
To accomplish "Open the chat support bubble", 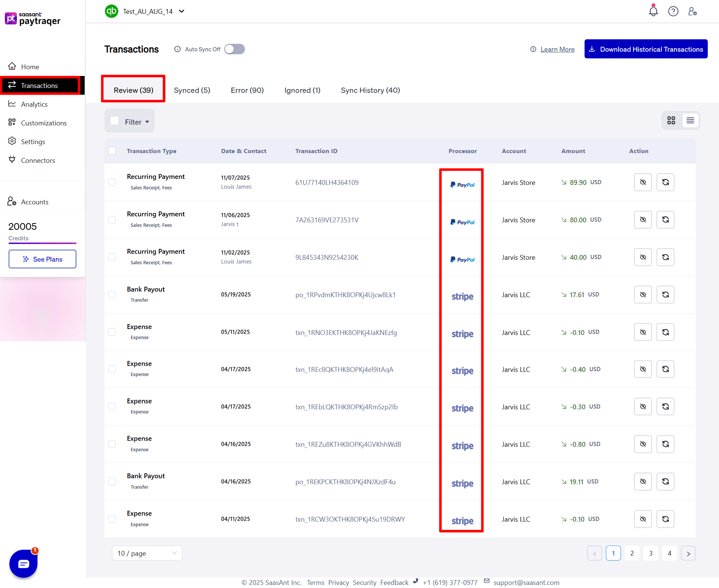I will click(x=23, y=564).
